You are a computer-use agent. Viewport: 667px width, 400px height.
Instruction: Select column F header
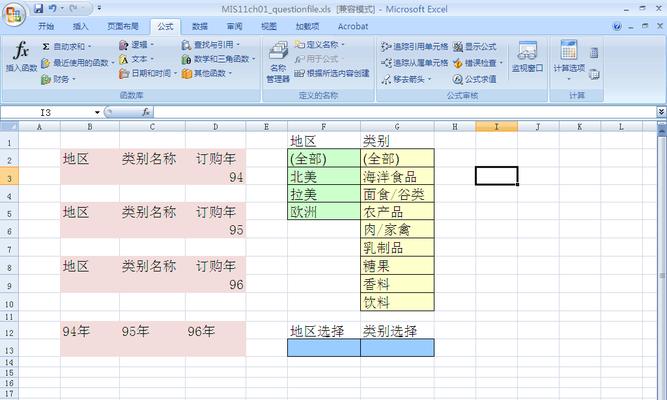(x=324, y=126)
